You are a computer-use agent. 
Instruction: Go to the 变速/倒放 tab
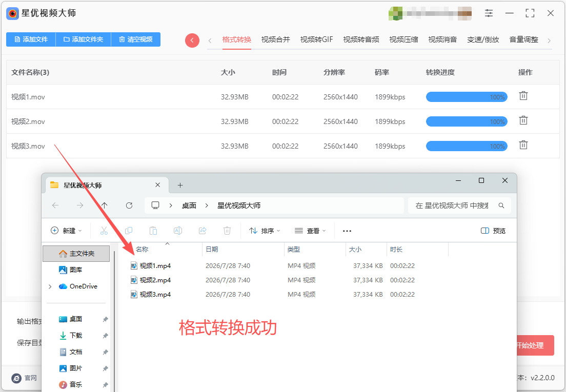click(x=483, y=39)
